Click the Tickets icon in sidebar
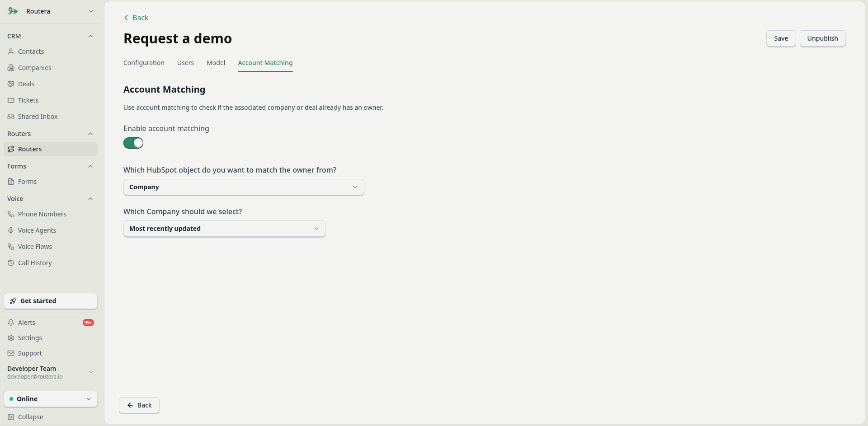This screenshot has width=868, height=426. tap(11, 100)
